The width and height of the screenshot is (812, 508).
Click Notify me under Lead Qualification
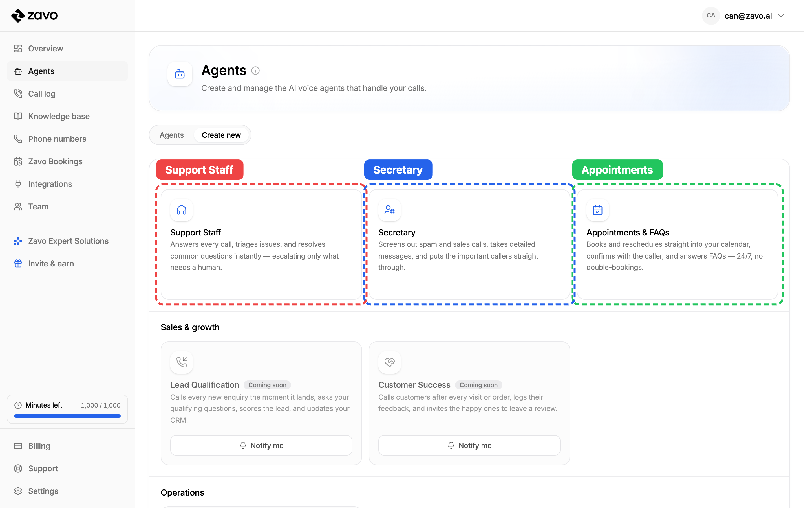click(x=261, y=446)
